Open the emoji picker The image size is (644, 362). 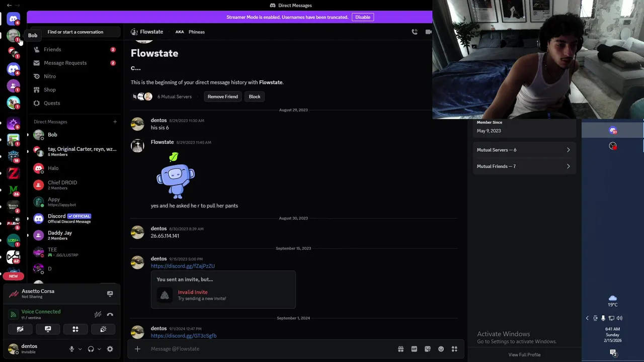(441, 349)
